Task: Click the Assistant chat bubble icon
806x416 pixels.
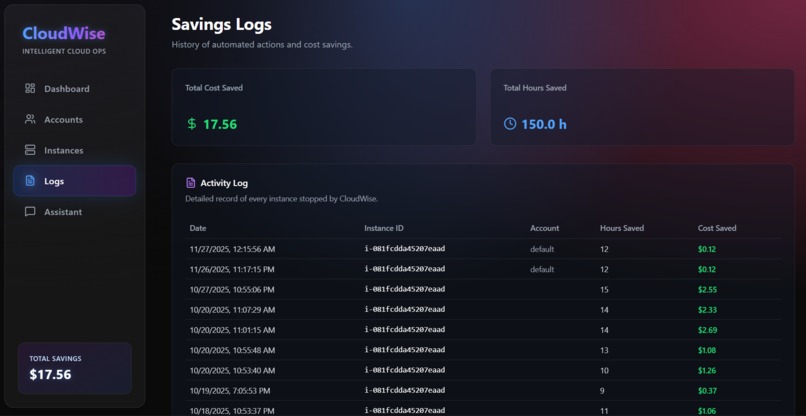Action: 30,212
